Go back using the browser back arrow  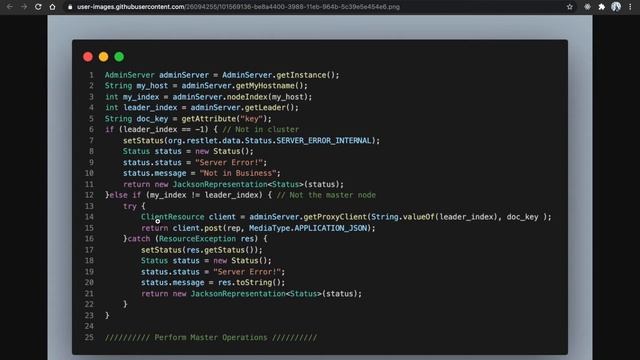click(9, 7)
